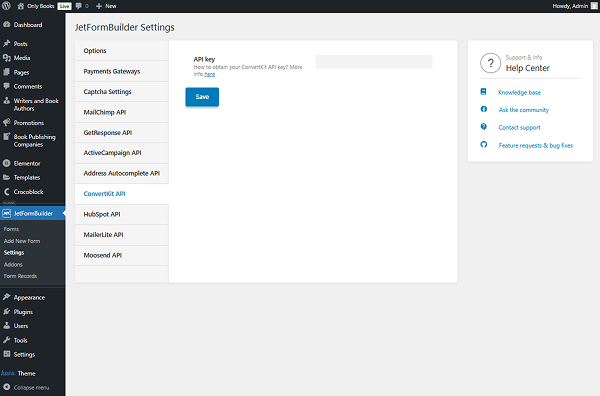Click the Users icon in sidebar

pos(7,326)
